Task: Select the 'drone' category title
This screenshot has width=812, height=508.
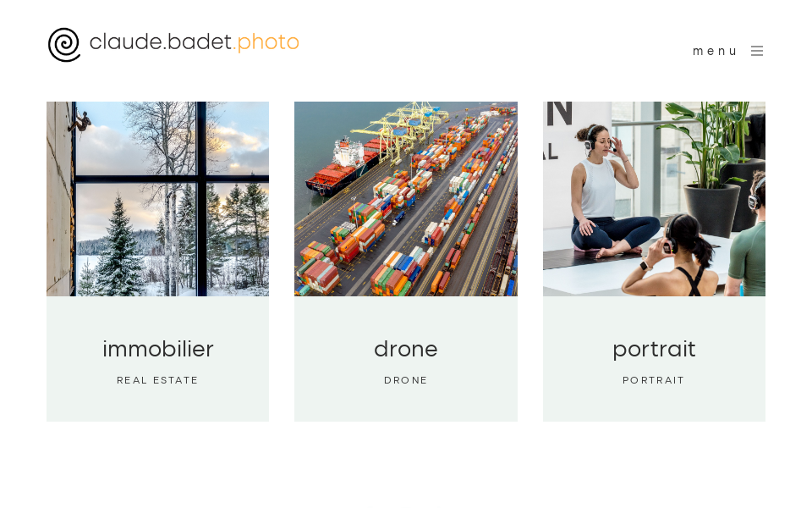Action: [x=406, y=349]
